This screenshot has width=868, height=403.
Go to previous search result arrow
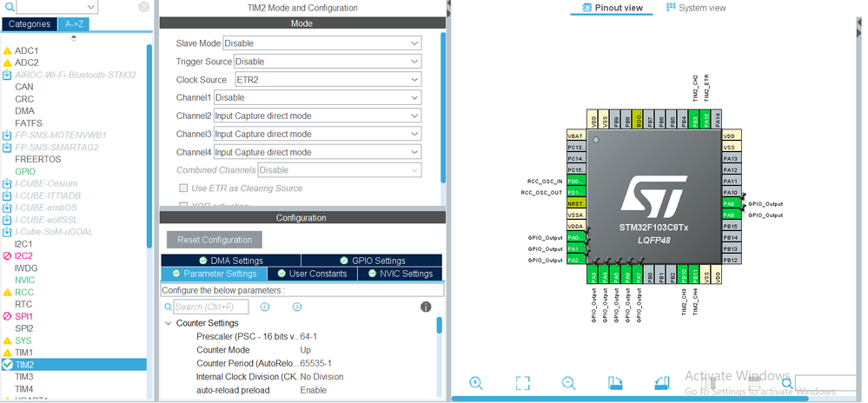265,307
